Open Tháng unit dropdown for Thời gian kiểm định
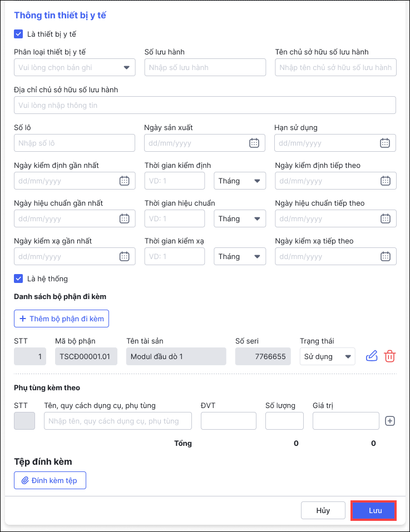Viewport: 410px width, 532px height. 240,181
